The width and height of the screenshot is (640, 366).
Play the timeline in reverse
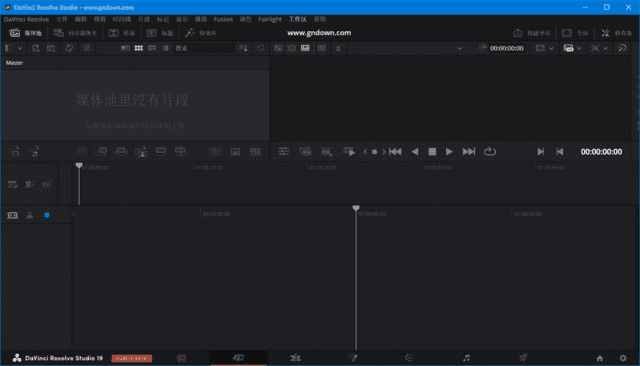(x=415, y=152)
